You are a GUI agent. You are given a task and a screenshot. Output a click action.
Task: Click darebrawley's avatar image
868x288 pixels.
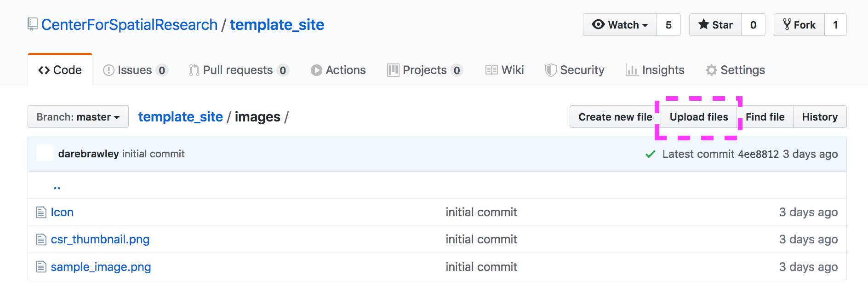pos(45,153)
